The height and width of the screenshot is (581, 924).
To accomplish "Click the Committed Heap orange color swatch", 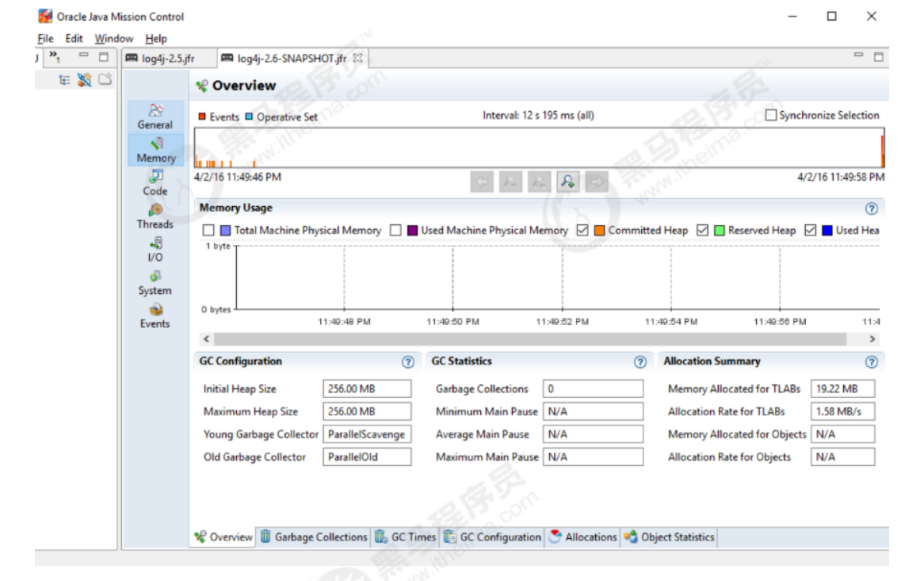I will pyautogui.click(x=599, y=231).
